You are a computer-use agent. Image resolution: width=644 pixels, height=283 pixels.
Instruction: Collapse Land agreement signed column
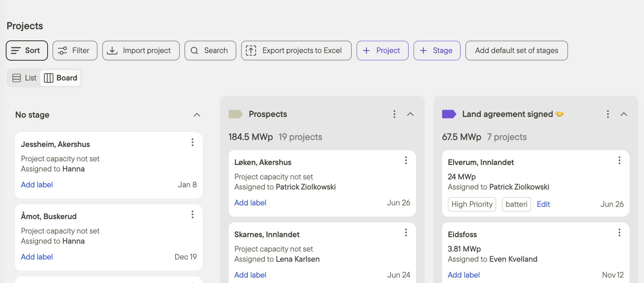624,114
